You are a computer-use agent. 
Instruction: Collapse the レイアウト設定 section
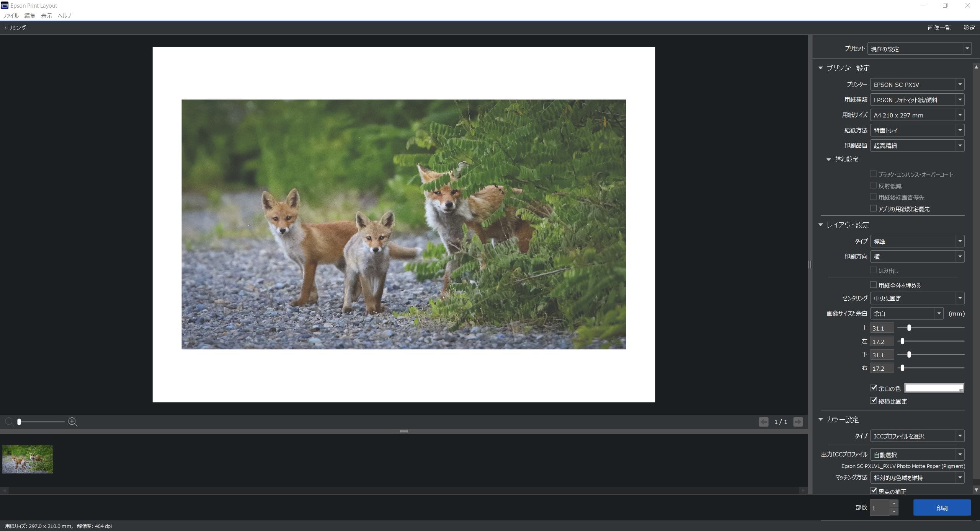820,225
